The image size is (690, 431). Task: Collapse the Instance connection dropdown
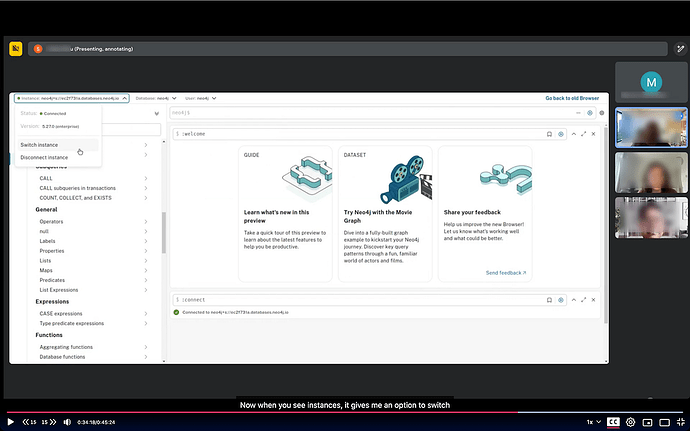pyautogui.click(x=71, y=98)
